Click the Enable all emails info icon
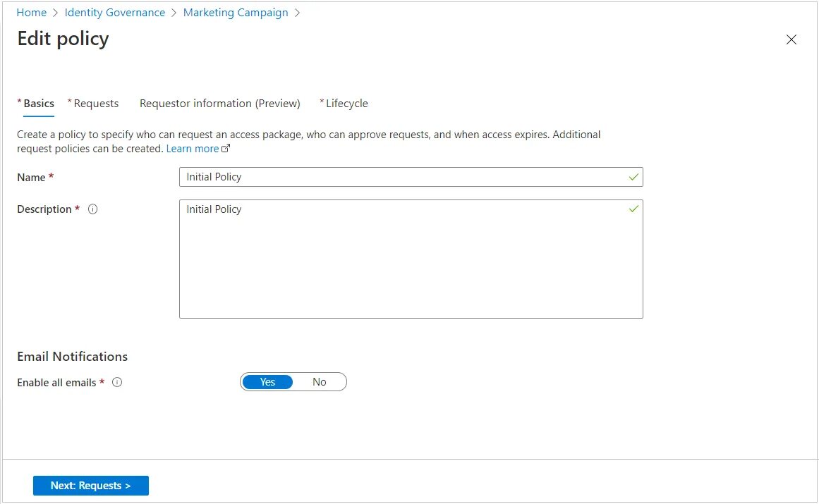 pyautogui.click(x=117, y=382)
